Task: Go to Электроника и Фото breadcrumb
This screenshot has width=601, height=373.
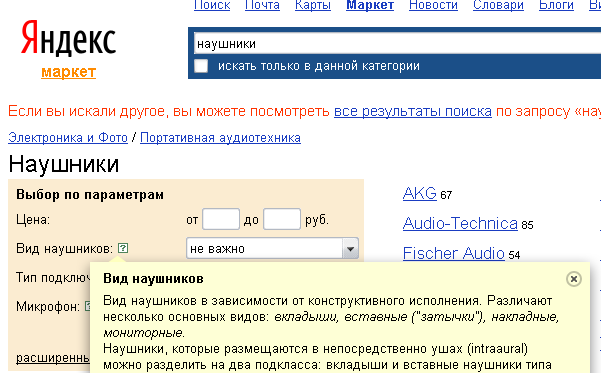Action: pyautogui.click(x=68, y=137)
